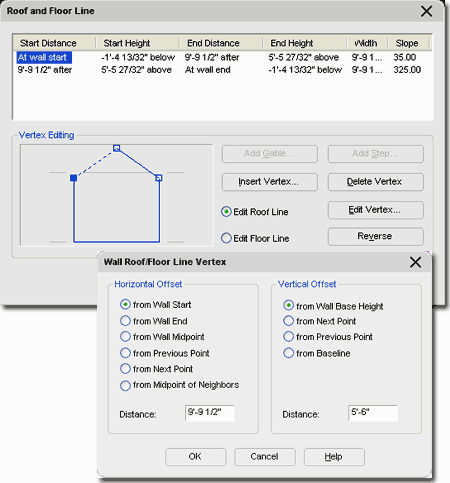450x483 pixels.
Task: Select the '9'-9 1/2" after' table row
Action: pyautogui.click(x=223, y=70)
